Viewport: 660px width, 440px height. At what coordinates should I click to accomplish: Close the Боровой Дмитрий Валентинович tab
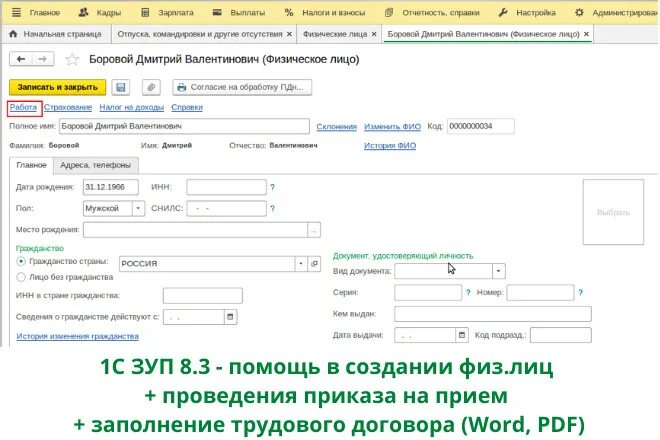[x=586, y=34]
